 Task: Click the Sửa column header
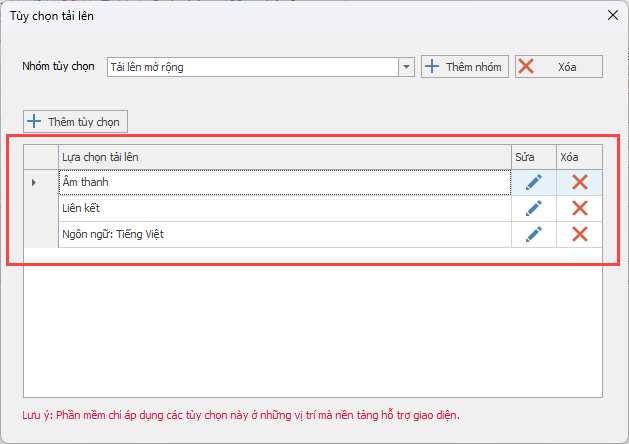(x=533, y=157)
